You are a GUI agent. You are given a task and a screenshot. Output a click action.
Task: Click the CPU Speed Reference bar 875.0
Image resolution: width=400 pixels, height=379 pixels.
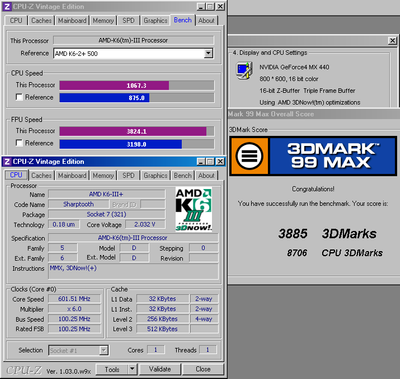pyautogui.click(x=137, y=98)
